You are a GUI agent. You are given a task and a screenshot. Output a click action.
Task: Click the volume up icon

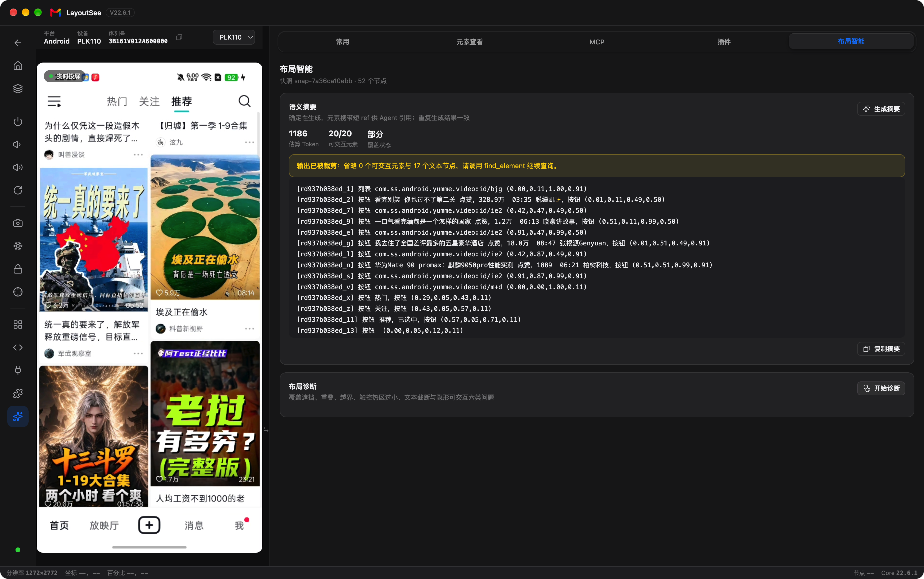coord(18,167)
